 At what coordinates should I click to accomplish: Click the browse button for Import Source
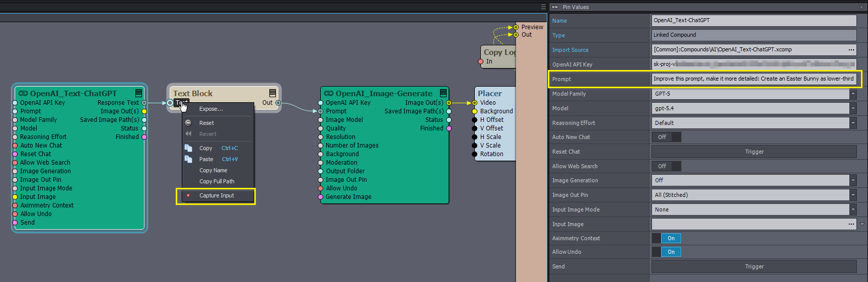point(851,50)
